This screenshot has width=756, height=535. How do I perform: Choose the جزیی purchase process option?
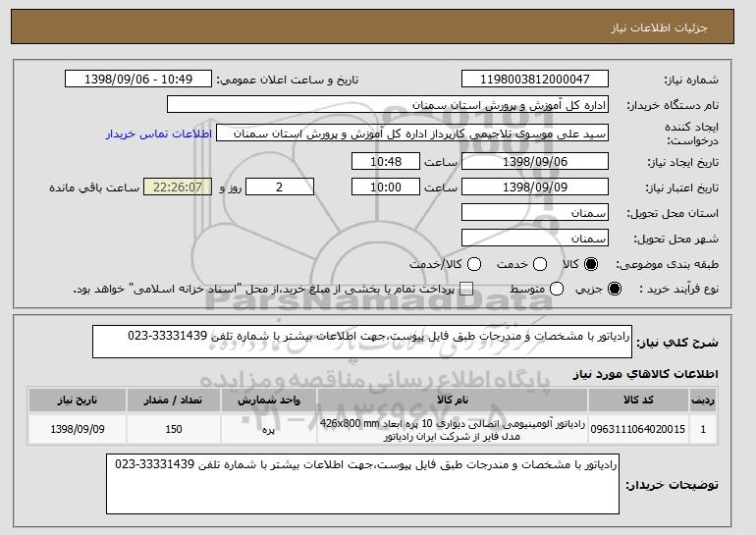pos(615,289)
